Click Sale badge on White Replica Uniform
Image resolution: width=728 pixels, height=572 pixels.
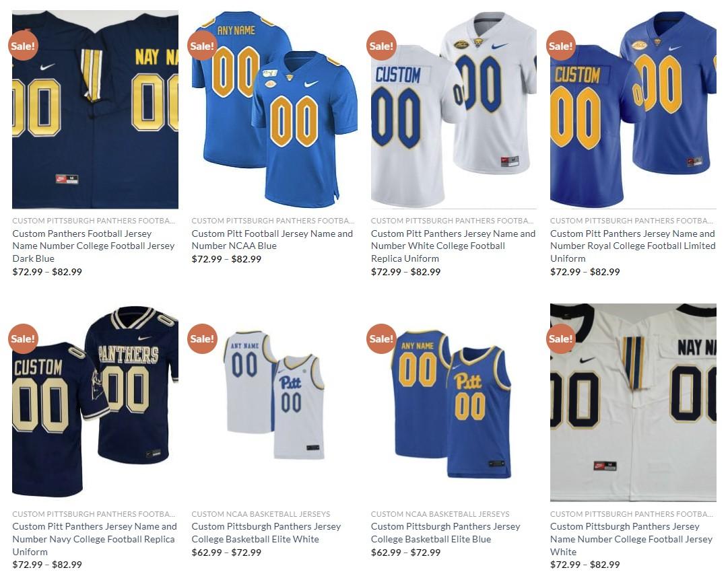[381, 46]
